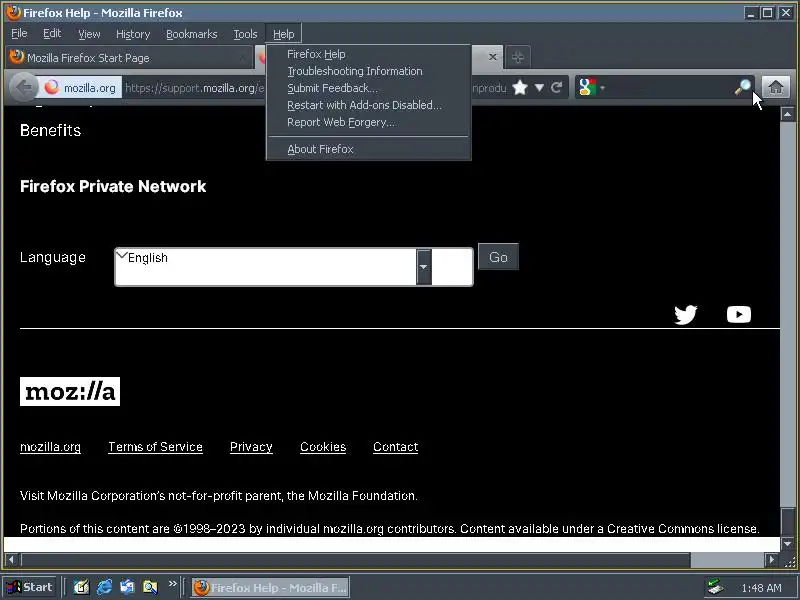Viewport: 800px width, 600px height.
Task: Open the File menu
Action: [19, 34]
